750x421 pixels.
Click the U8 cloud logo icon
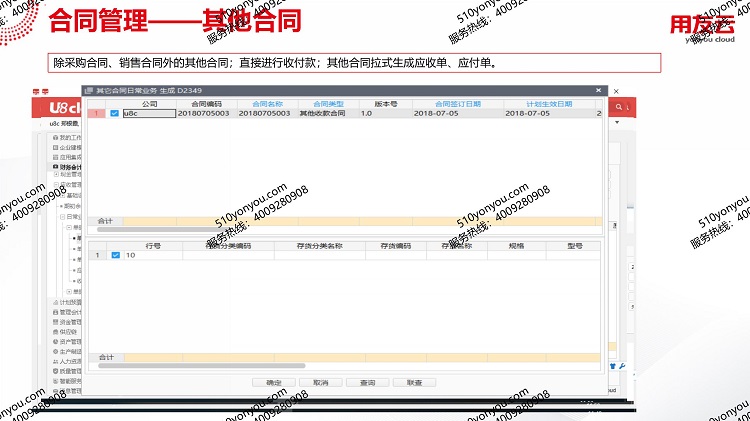coord(62,106)
